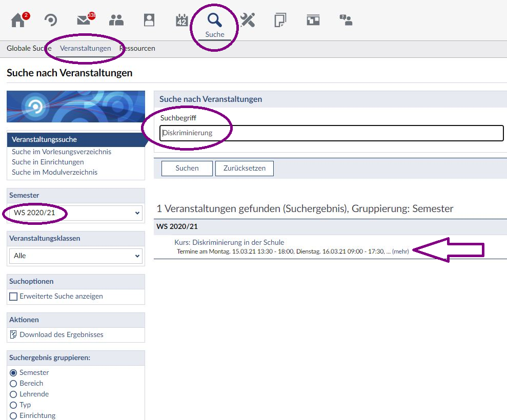Open messages envelope icon
Image resolution: width=507 pixels, height=420 pixels.
(84, 20)
